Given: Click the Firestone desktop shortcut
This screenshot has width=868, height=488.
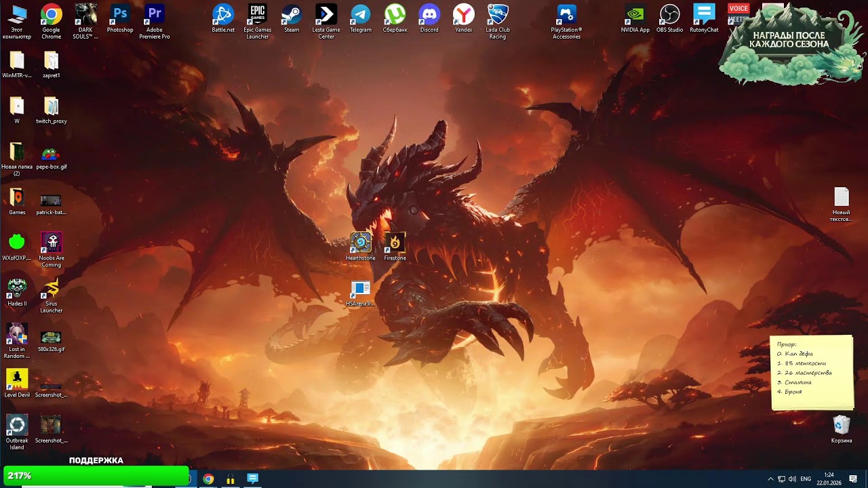Looking at the screenshot, I should [395, 247].
